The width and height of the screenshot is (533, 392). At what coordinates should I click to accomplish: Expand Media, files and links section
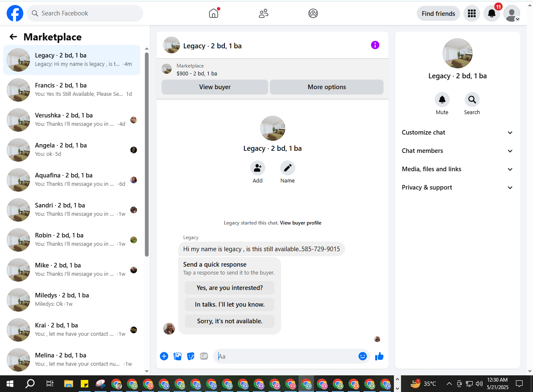(x=457, y=169)
